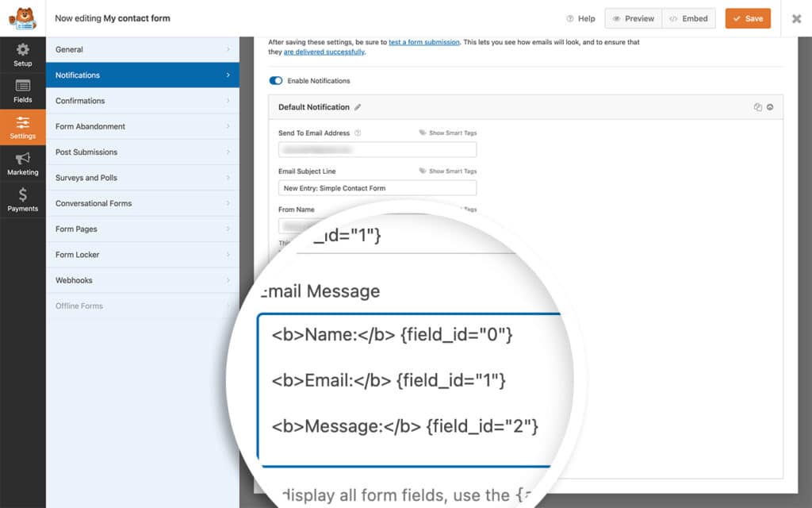The image size is (812, 508).
Task: Click the Embed button
Action: pyautogui.click(x=688, y=17)
